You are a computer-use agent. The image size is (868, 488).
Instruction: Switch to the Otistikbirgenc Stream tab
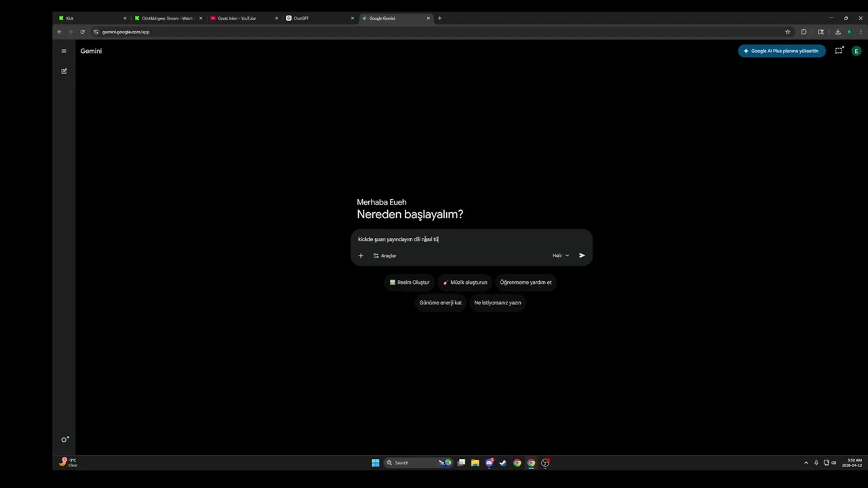click(167, 18)
